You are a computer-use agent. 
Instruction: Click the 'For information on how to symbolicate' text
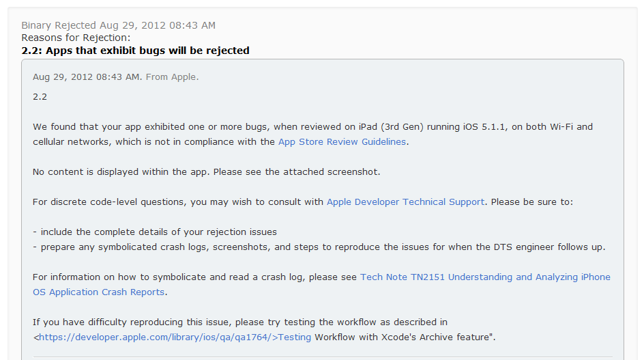194,277
